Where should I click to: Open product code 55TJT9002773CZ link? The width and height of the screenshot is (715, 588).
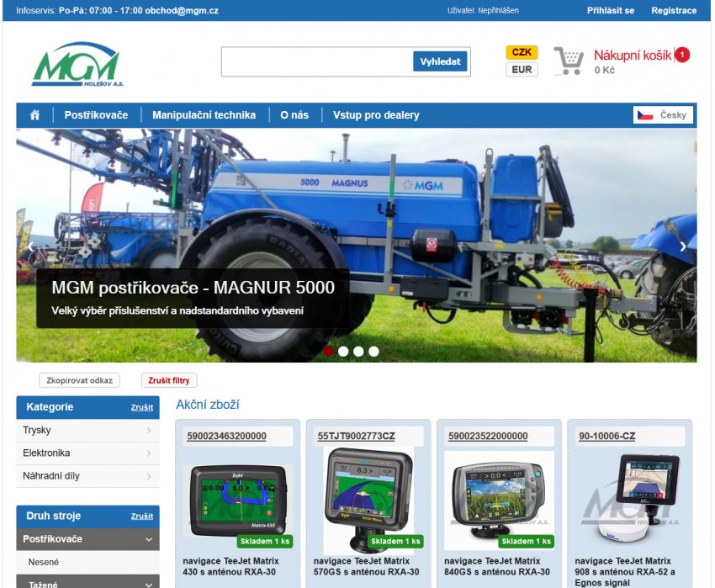[x=356, y=436]
